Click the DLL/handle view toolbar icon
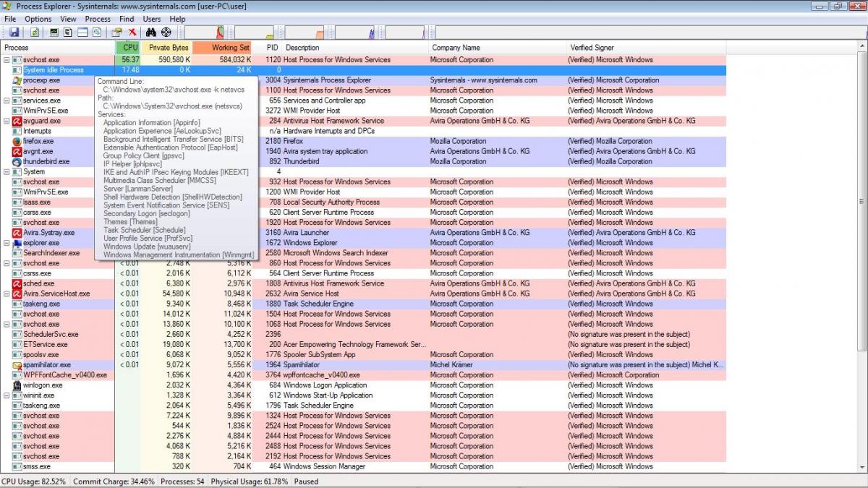 point(95,33)
